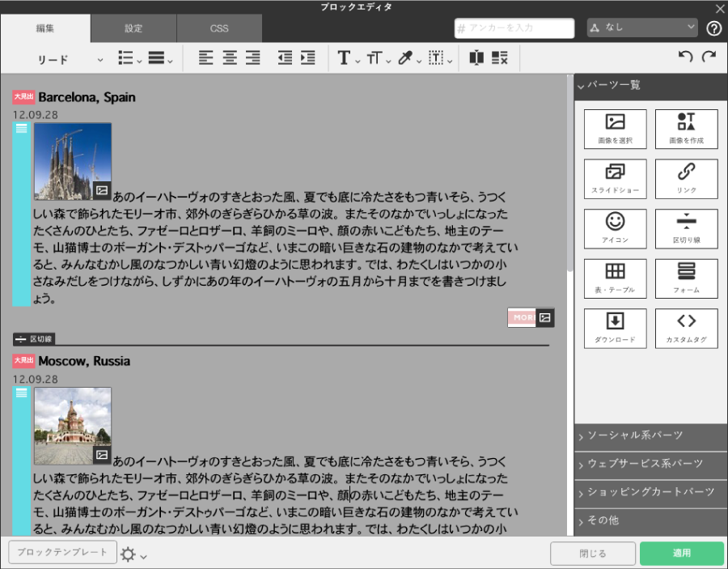728x569 pixels.
Task: Align text to the left
Action: 205,58
